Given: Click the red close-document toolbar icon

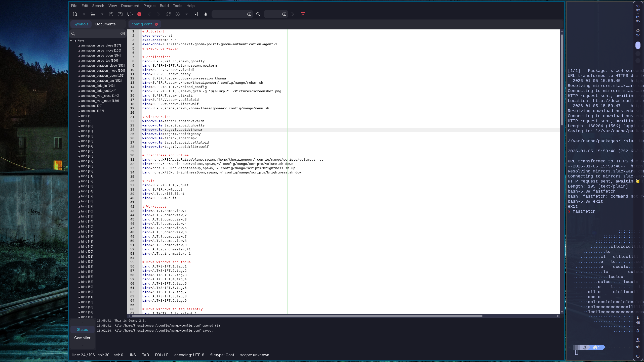Looking at the screenshot, I should [139, 14].
